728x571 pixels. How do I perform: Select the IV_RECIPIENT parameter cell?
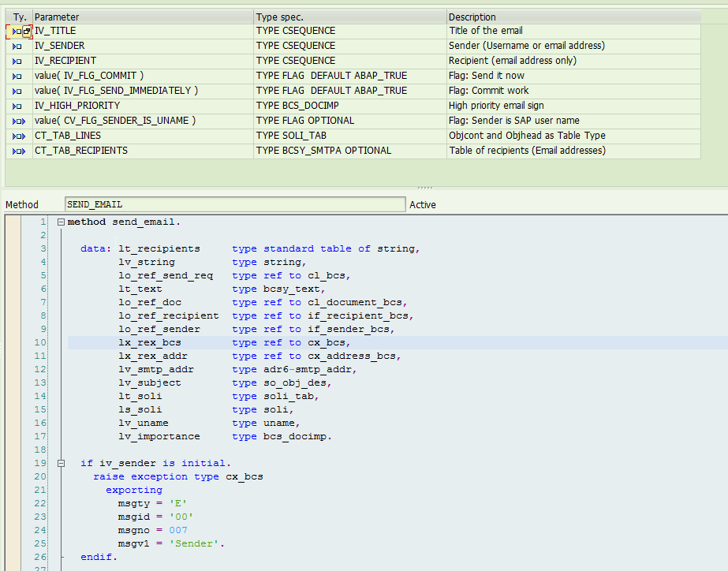143,61
